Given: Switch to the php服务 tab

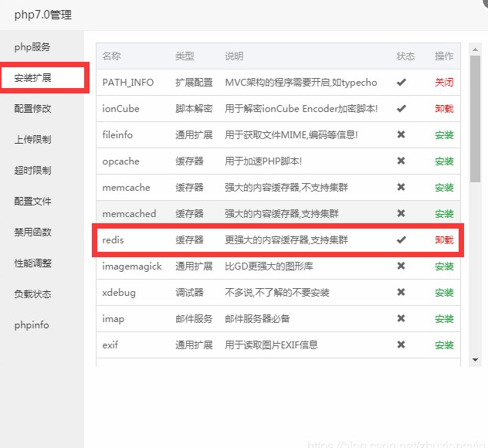Looking at the screenshot, I should click(x=32, y=47).
